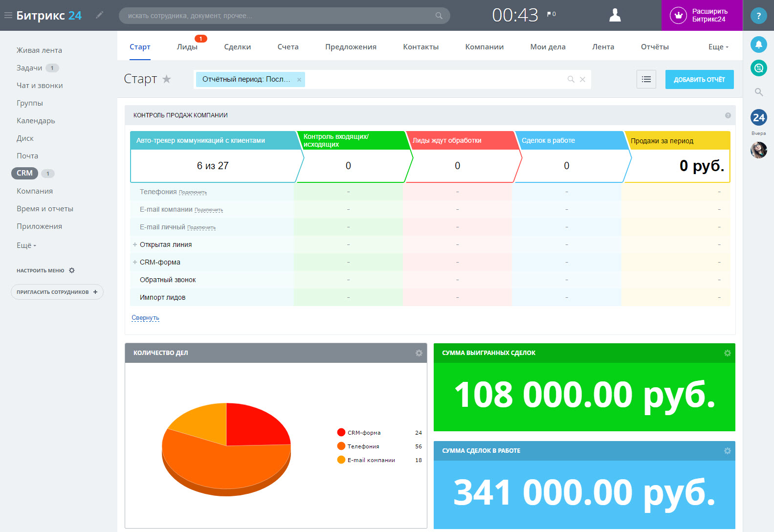Open settings gear of Сумма сделок в работе
774x532 pixels.
728,450
